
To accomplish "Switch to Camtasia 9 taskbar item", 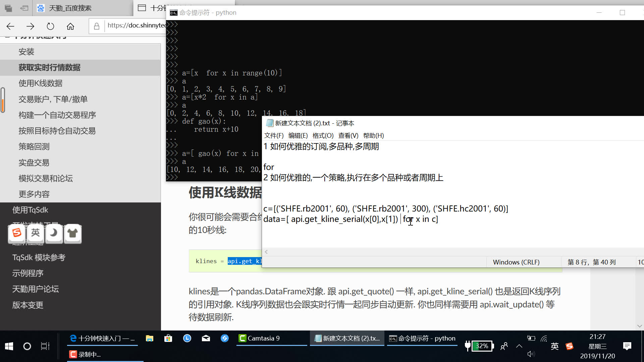I will point(272,339).
